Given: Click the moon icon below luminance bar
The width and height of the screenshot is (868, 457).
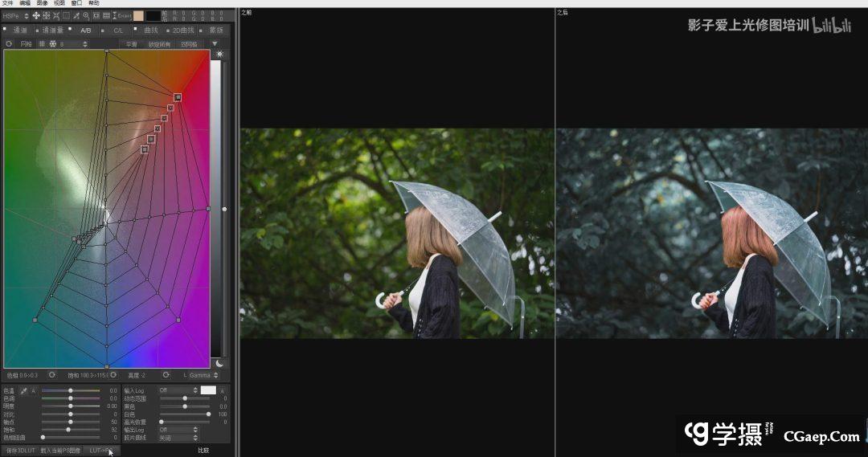Looking at the screenshot, I should (x=218, y=363).
